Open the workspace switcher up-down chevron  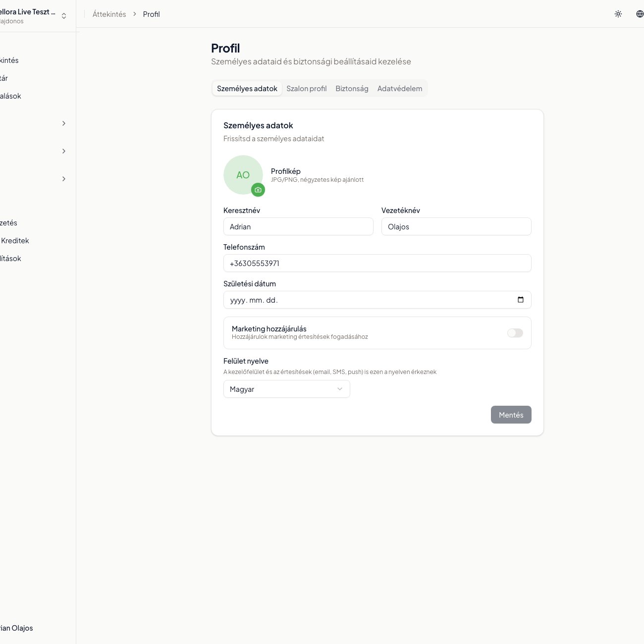tap(64, 16)
